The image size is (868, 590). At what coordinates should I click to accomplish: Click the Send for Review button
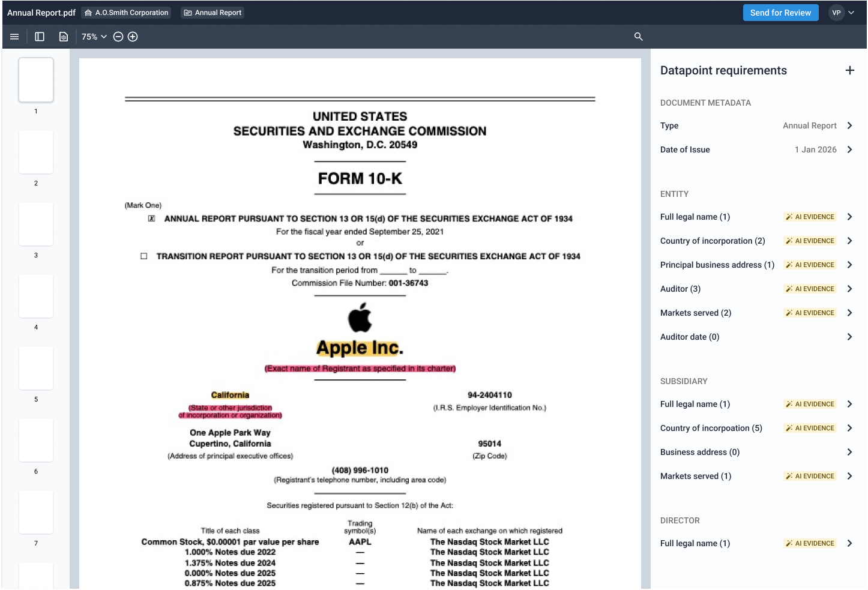pyautogui.click(x=780, y=12)
